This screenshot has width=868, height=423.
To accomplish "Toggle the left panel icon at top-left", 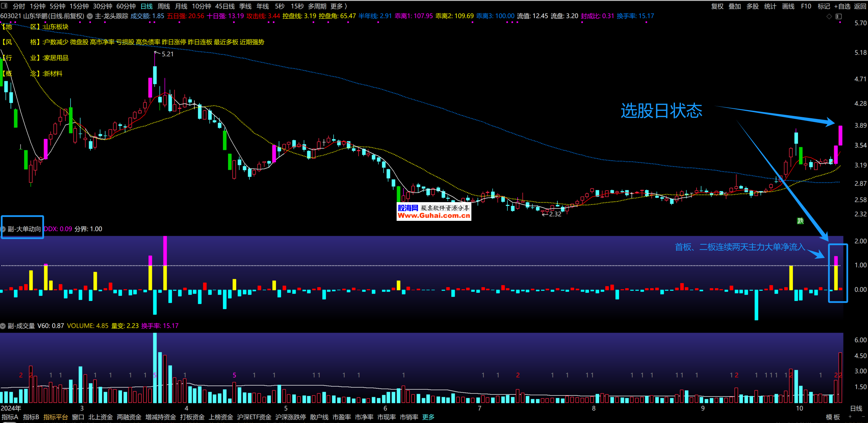I will coord(4,6).
